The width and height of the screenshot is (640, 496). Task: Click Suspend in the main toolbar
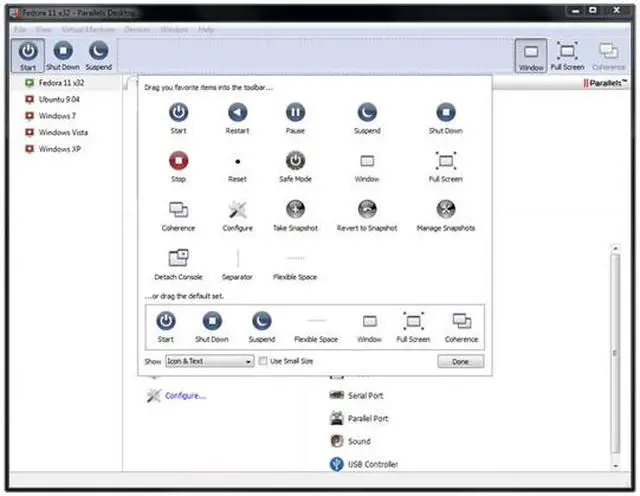tap(98, 56)
